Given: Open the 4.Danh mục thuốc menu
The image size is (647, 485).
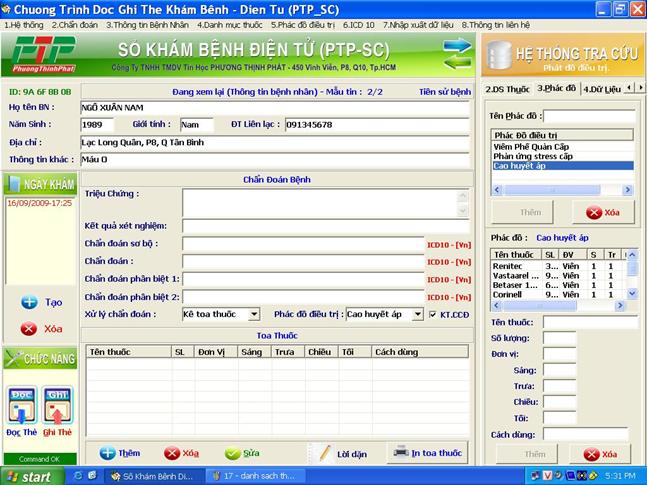Looking at the screenshot, I should click(x=229, y=24).
